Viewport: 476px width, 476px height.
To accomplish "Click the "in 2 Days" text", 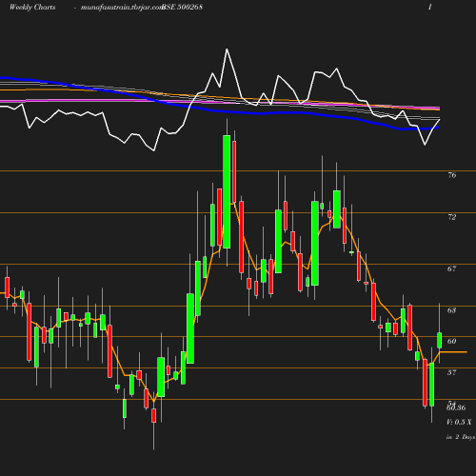I will coord(461,437).
